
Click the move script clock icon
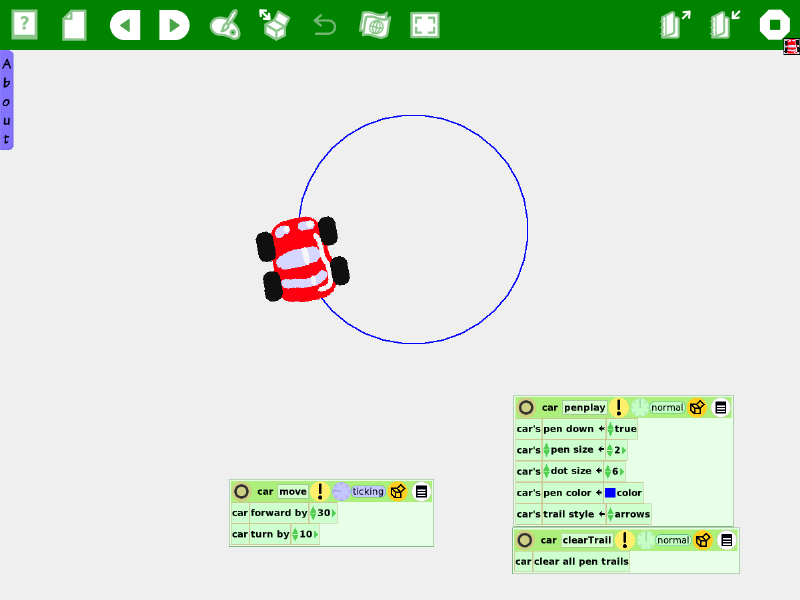[341, 491]
